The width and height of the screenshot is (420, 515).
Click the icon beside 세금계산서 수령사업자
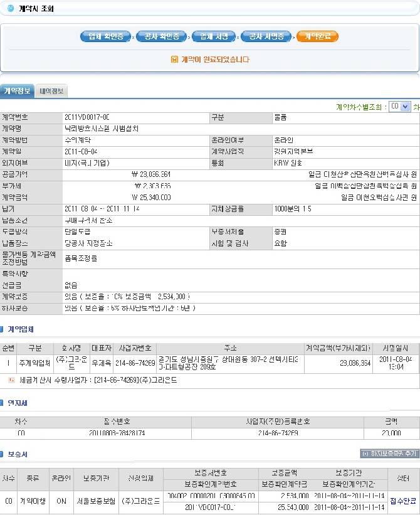[11, 380]
